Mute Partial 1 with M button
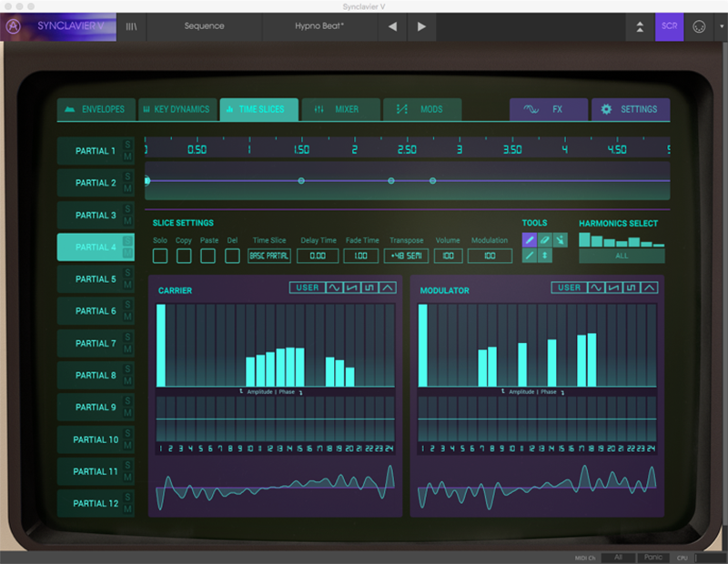The height and width of the screenshot is (564, 728). pyautogui.click(x=127, y=156)
